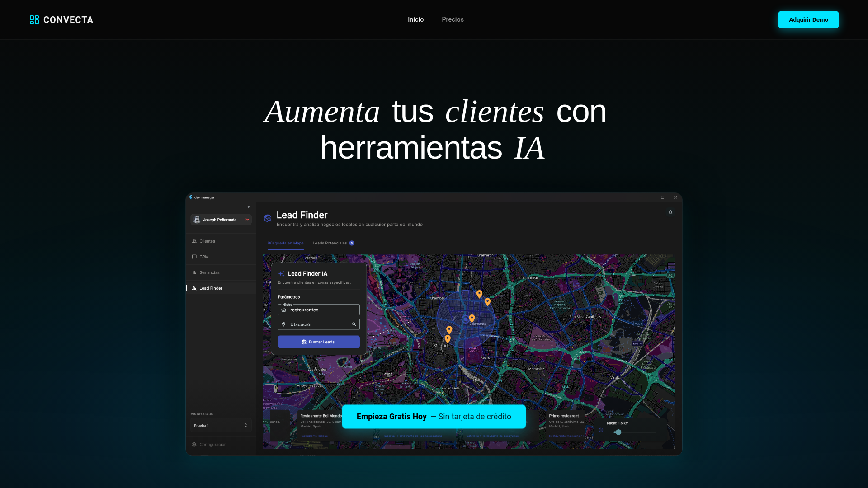This screenshot has height=488, width=868.
Task: Open Ganancias in the sidebar
Action: pyautogui.click(x=221, y=272)
